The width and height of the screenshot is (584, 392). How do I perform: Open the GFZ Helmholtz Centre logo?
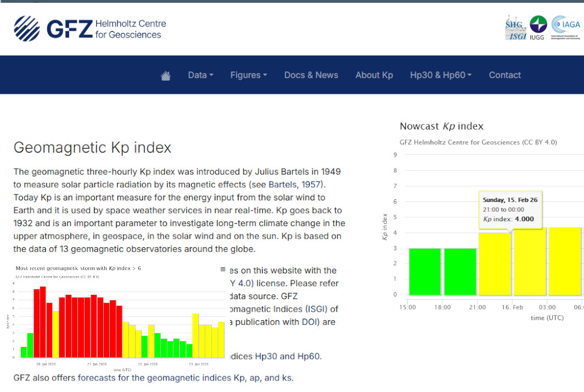(90, 29)
